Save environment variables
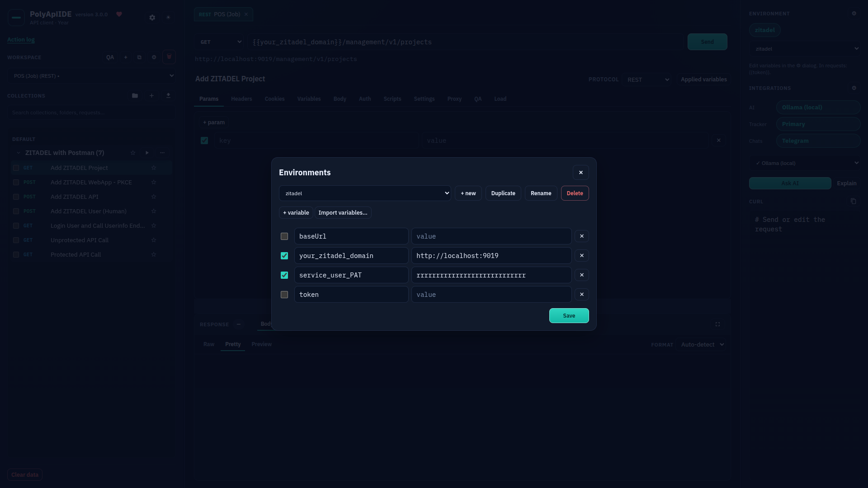The image size is (868, 488). coord(569,316)
